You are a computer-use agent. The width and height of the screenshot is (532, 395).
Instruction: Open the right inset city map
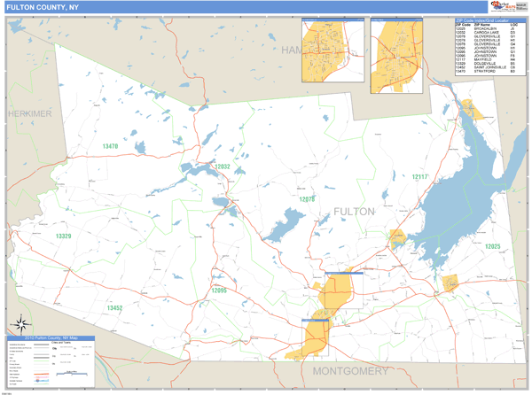397,51
